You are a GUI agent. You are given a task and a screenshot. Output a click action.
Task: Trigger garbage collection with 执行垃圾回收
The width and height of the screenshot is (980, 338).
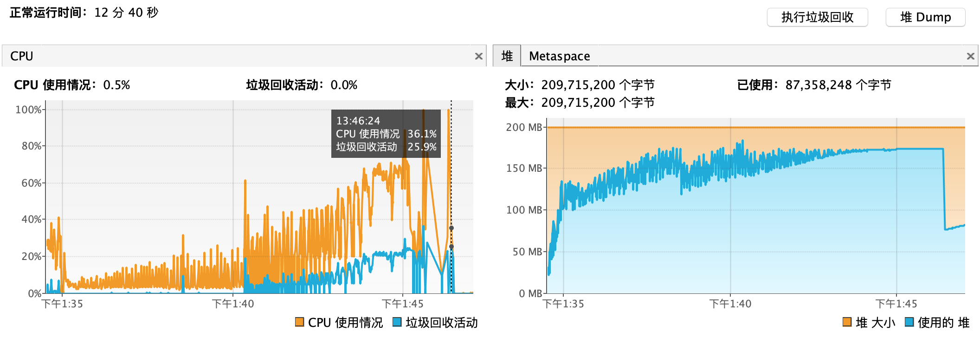click(x=817, y=17)
